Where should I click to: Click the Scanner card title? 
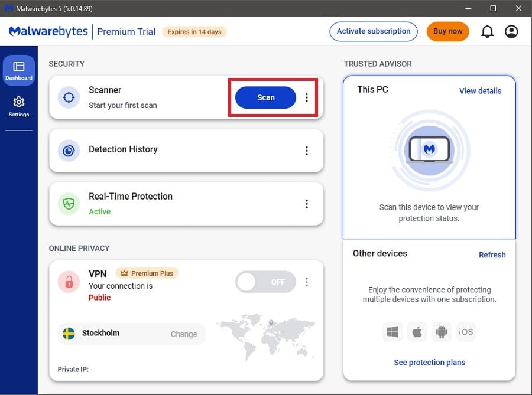(105, 90)
